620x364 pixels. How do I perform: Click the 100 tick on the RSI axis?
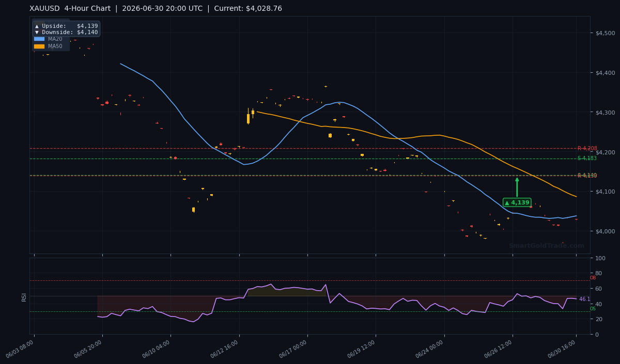pos(601,258)
